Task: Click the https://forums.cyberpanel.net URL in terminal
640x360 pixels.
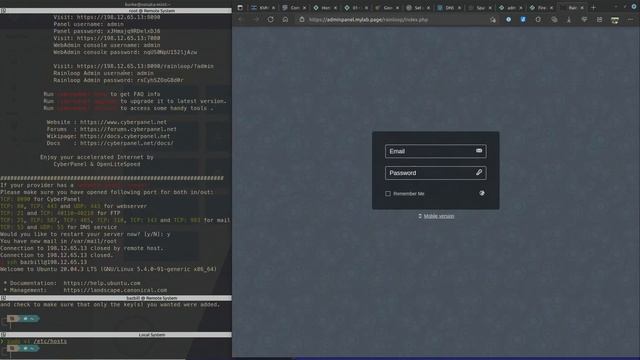Action: tap(128, 129)
